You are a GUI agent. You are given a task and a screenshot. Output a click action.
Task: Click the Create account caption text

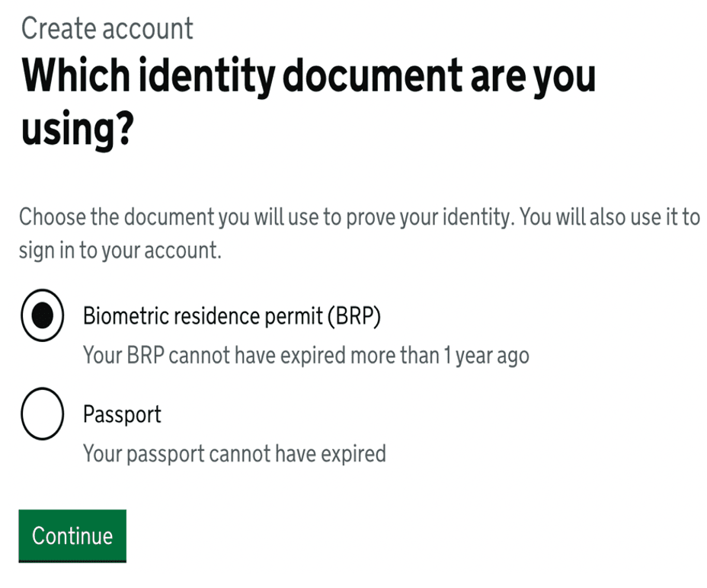pos(107,28)
